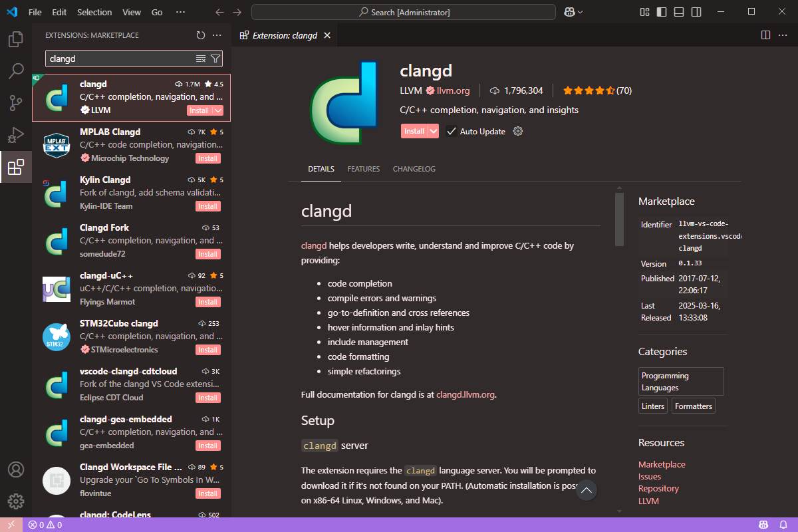
Task: Install the Kylin Clangd extension
Action: (x=208, y=206)
